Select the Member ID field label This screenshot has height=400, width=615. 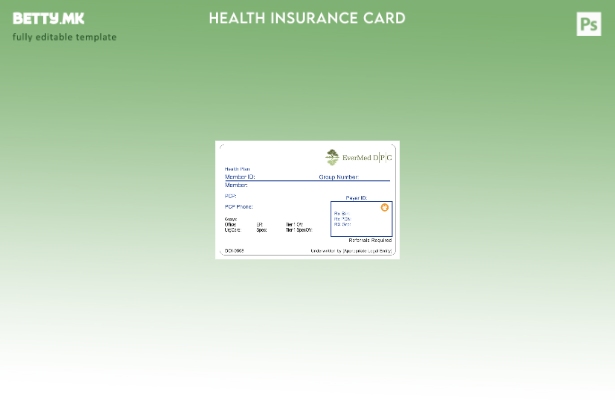[x=240, y=177]
